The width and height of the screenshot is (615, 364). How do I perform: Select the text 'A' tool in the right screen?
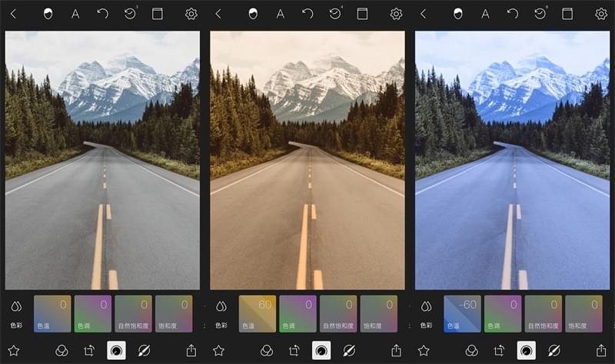485,14
